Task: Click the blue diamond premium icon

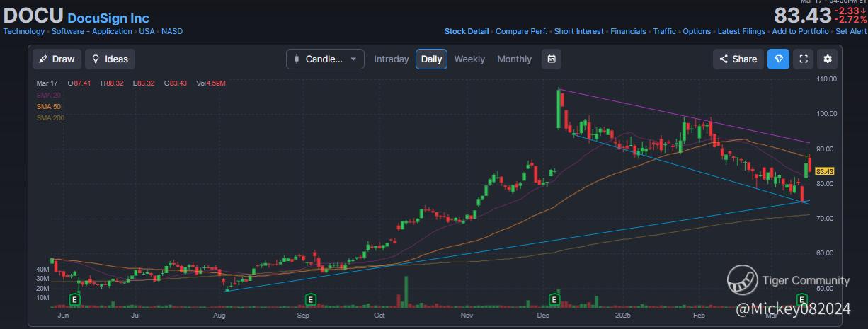Action: pyautogui.click(x=778, y=59)
